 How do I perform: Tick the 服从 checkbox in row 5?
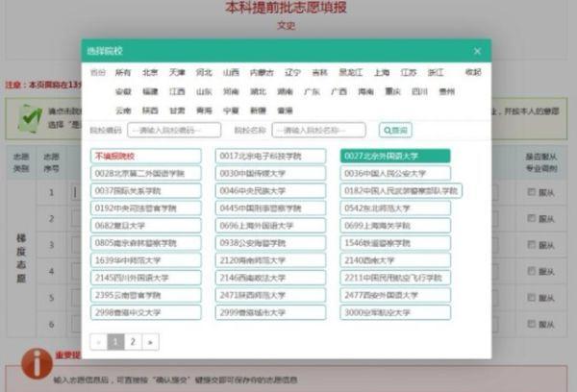[x=531, y=297]
